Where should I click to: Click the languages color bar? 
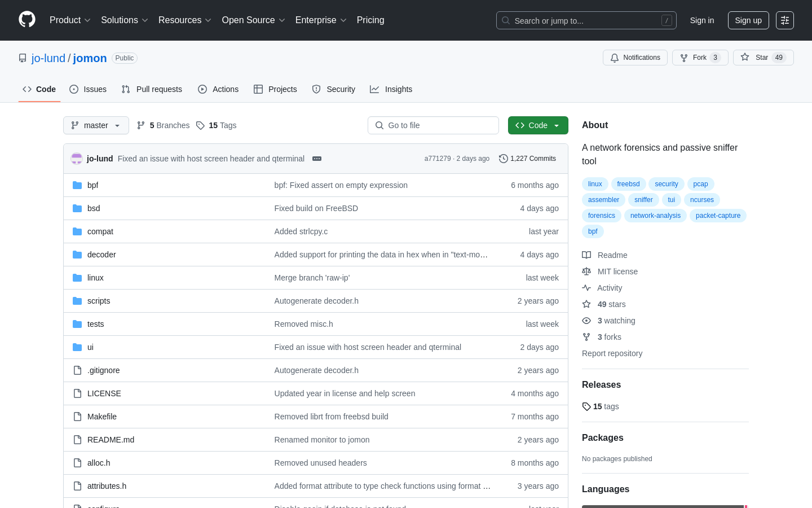click(665, 506)
